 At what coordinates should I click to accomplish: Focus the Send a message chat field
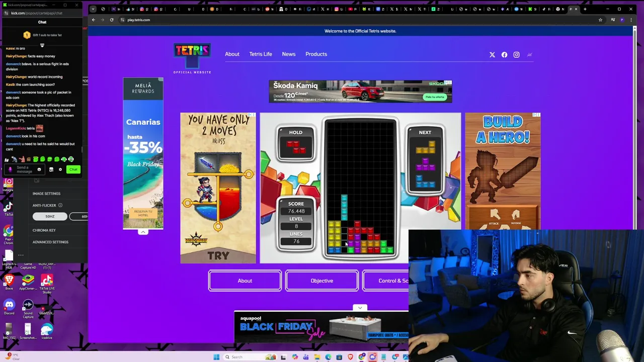[x=24, y=169]
